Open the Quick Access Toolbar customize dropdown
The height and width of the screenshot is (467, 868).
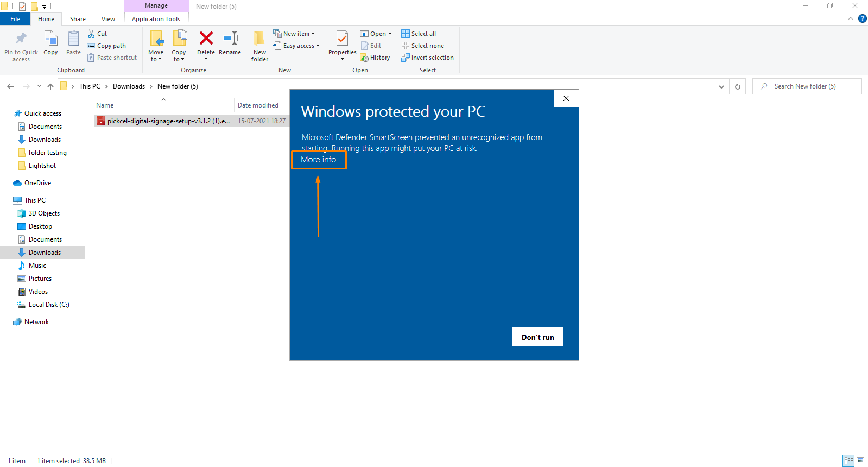[x=44, y=7]
